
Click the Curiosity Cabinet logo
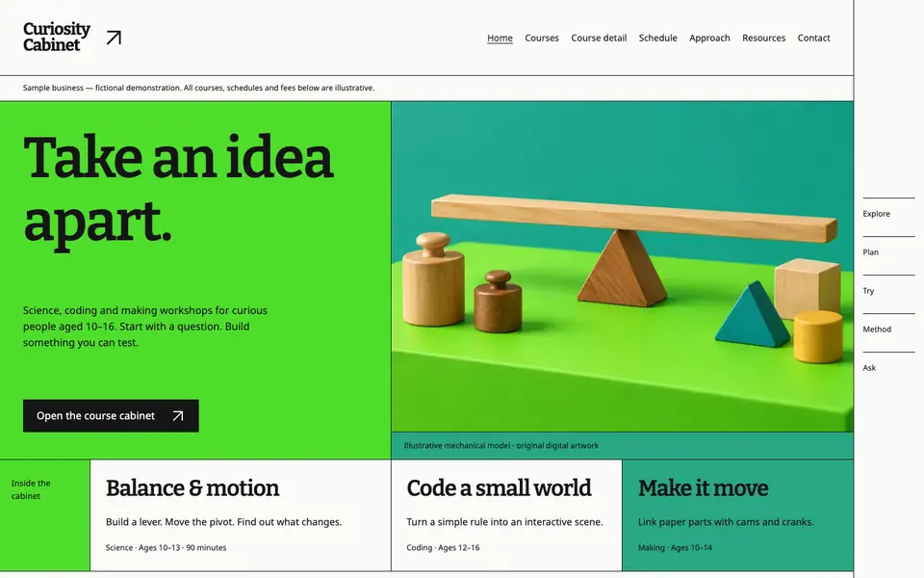coord(57,38)
